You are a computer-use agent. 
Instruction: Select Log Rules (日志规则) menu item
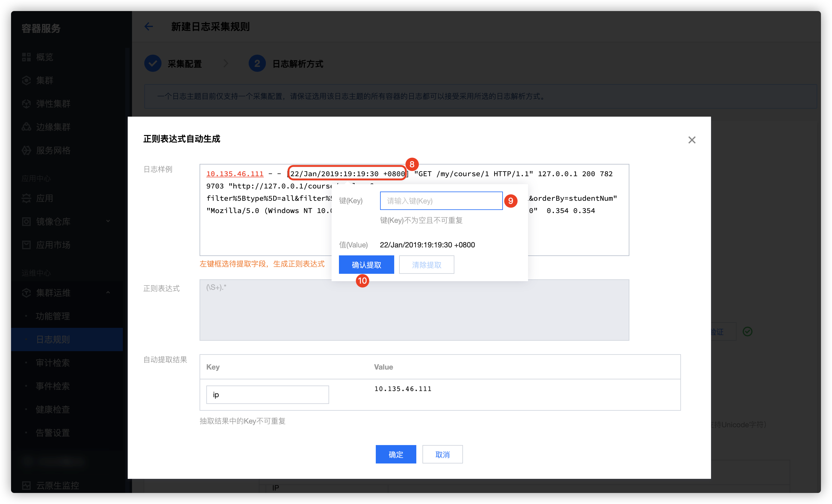click(53, 339)
